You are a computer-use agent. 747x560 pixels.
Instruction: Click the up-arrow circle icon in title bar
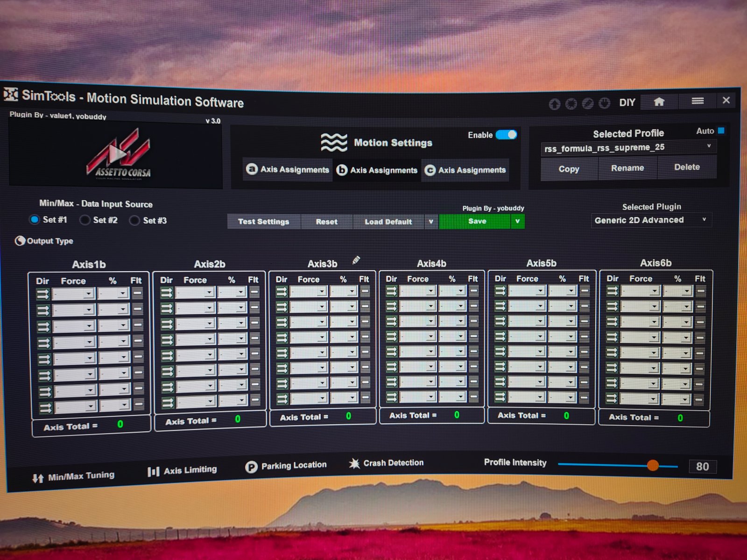(555, 104)
